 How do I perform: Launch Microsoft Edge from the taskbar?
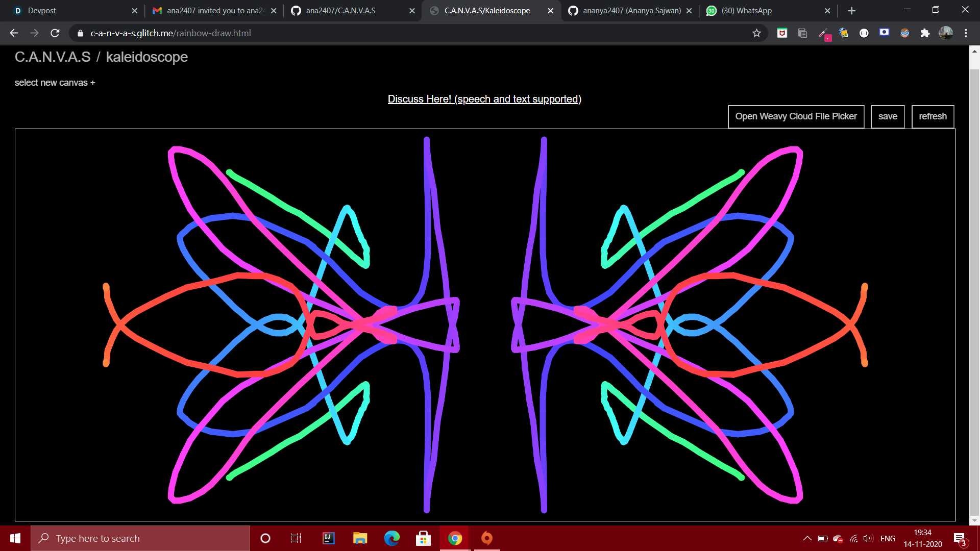[x=391, y=538]
